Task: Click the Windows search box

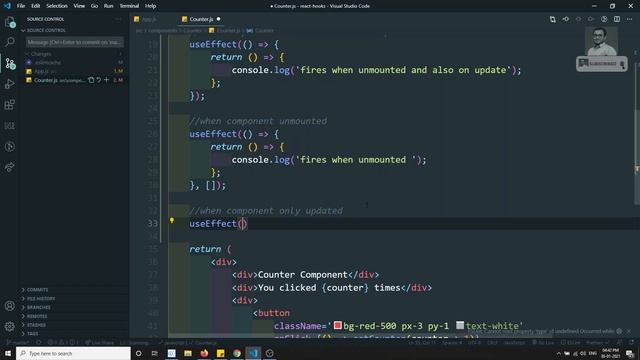Action: (x=73, y=353)
